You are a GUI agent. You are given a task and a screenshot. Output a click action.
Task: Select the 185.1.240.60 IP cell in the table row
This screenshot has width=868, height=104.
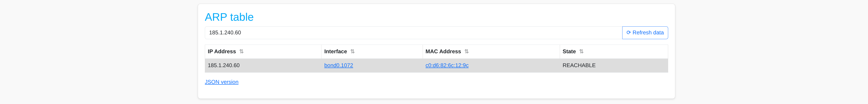point(223,66)
